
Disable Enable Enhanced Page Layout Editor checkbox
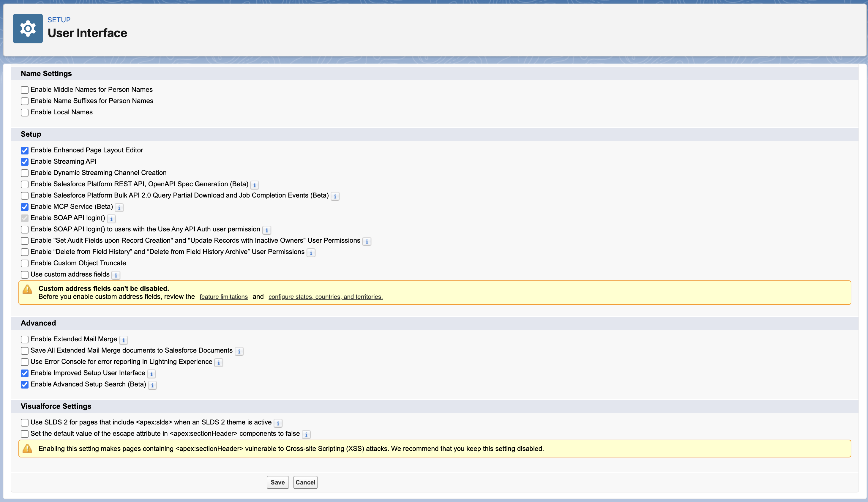[24, 150]
